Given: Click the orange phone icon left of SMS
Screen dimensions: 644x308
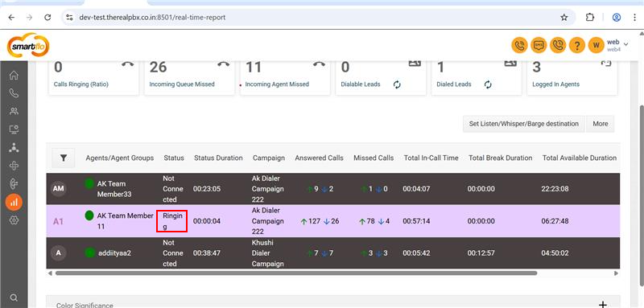Looking at the screenshot, I should tap(519, 45).
